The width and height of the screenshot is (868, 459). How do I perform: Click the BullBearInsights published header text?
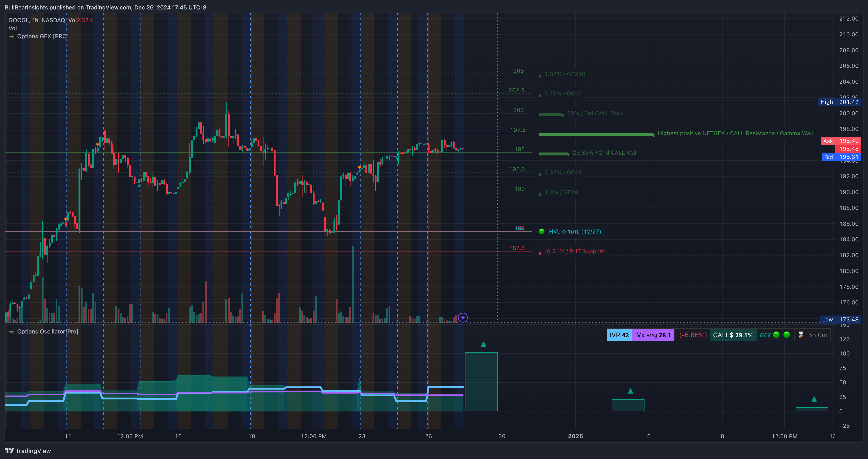coord(105,7)
